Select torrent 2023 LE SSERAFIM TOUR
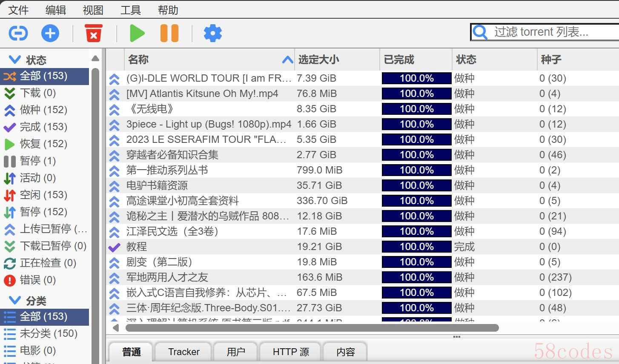 point(362,139)
